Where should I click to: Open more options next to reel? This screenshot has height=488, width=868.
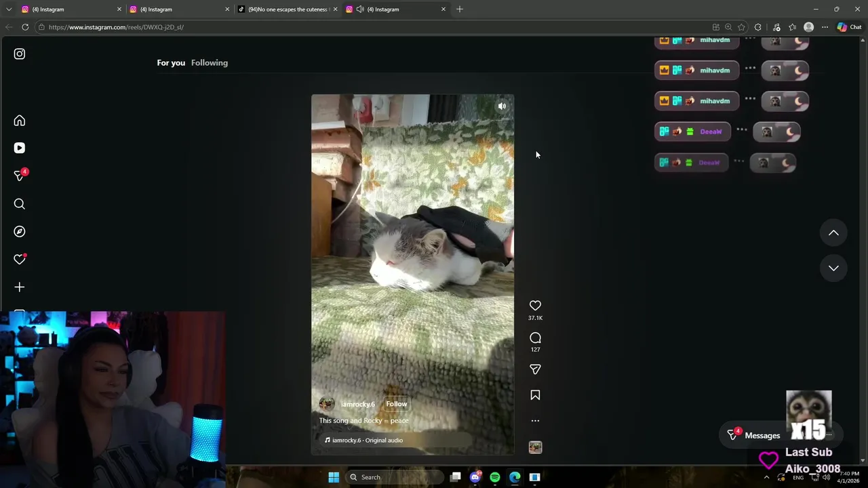pyautogui.click(x=535, y=421)
